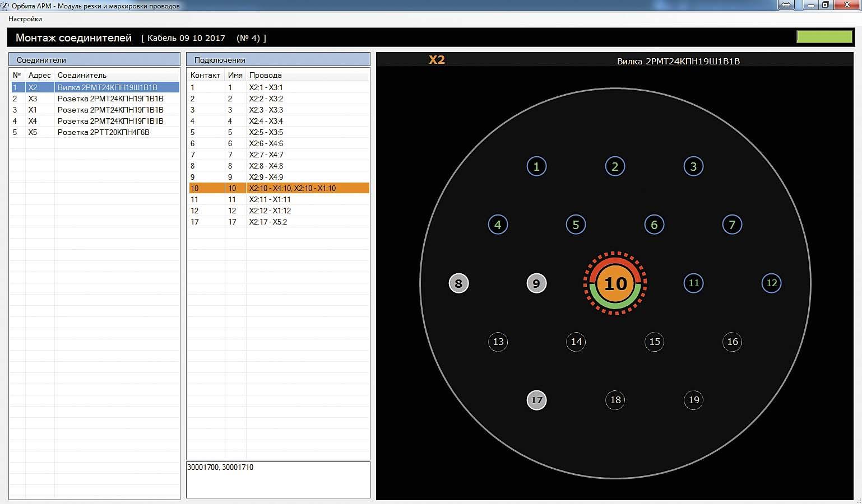Image resolution: width=862 pixels, height=504 pixels.
Task: Click contact pin 5 on the diagram
Action: tap(576, 225)
